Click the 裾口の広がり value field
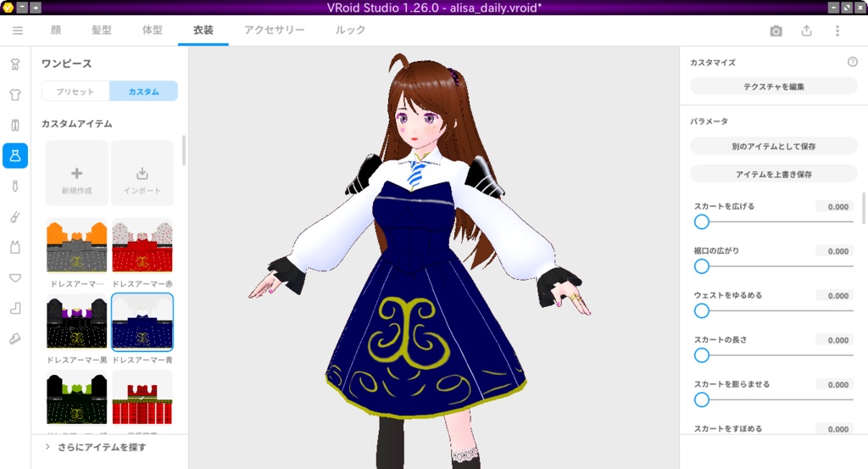The height and width of the screenshot is (469, 868). tap(834, 251)
